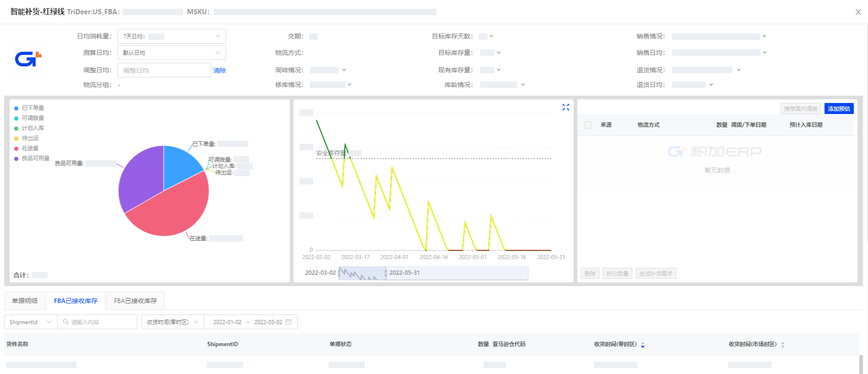
Task: Select the grey FBA已接收库存 tab
Action: click(x=136, y=301)
